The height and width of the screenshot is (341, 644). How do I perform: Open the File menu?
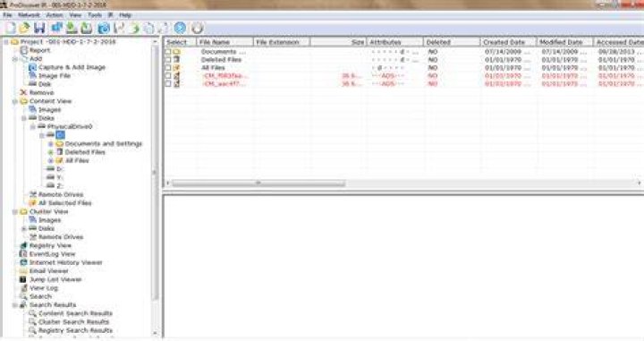coord(7,15)
